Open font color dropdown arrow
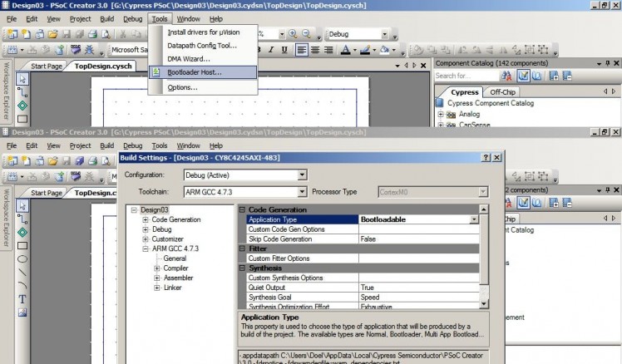The width and height of the screenshot is (622, 364). point(354,50)
